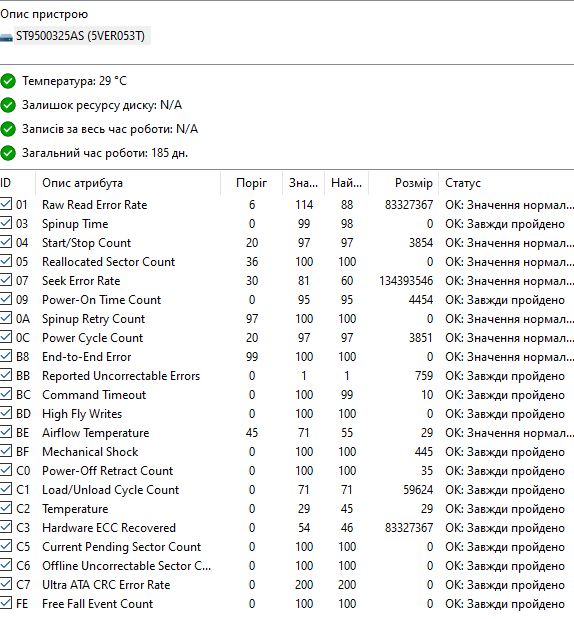Screen dimensions: 574x619
Task: Toggle the BD High Fly Writes checkbox
Action: pos(6,413)
